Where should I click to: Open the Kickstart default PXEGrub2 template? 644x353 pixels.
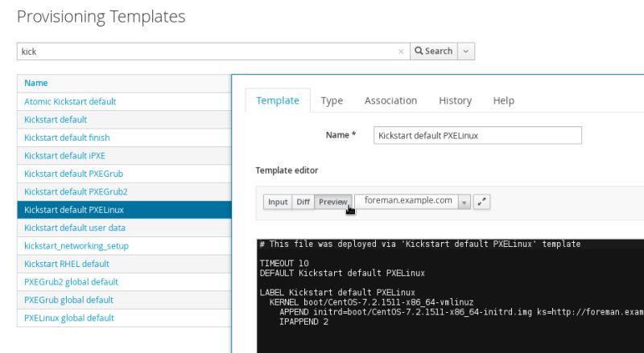click(x=76, y=191)
